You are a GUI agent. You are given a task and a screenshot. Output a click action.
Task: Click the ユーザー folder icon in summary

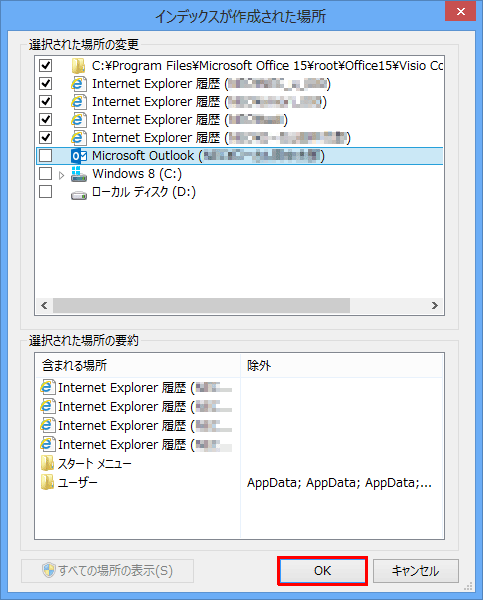coord(47,483)
